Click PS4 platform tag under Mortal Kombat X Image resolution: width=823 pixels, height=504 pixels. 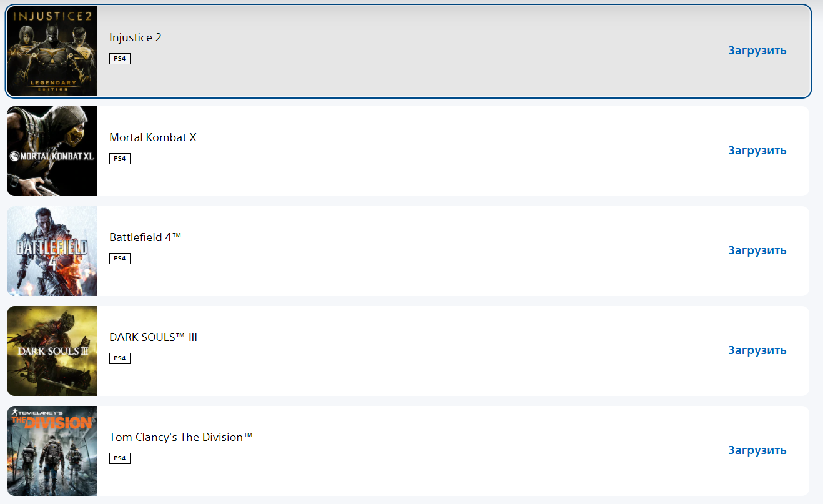(120, 159)
